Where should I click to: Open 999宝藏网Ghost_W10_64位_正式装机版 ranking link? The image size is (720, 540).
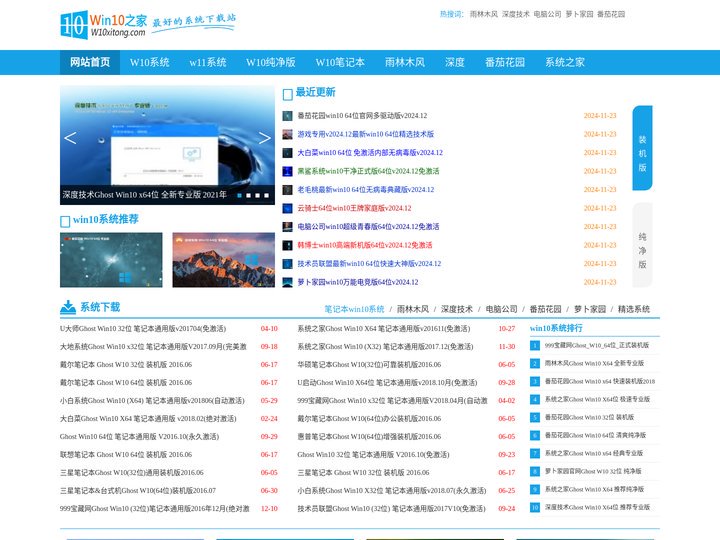pyautogui.click(x=597, y=345)
